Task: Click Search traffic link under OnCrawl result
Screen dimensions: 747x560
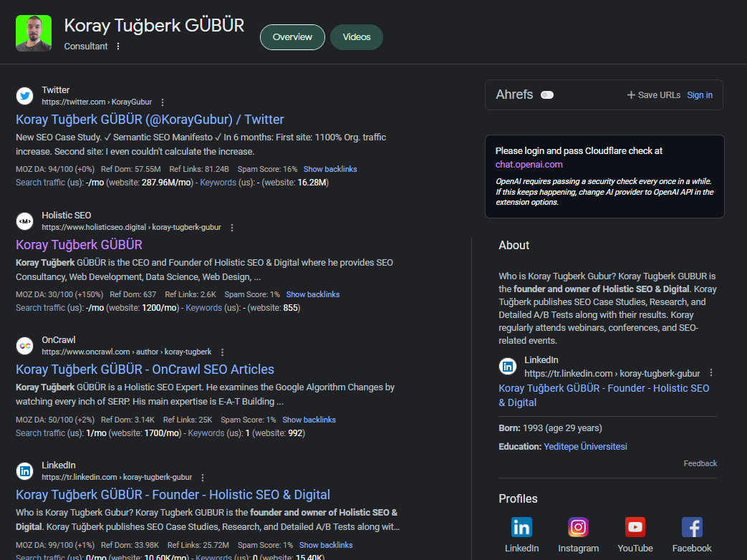Action: coord(41,433)
